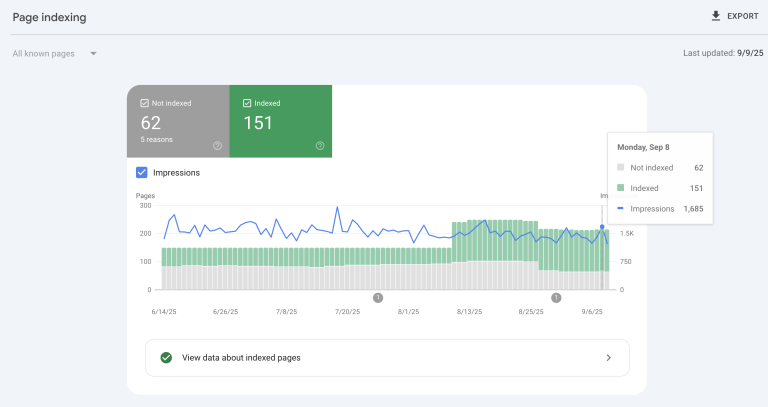Click annotation marker near 7/20/25 on chart
This screenshot has width=768, height=407.
(378, 297)
